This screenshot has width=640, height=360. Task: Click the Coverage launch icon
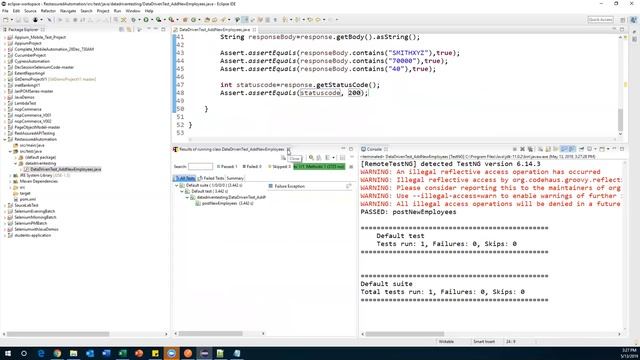point(159,20)
